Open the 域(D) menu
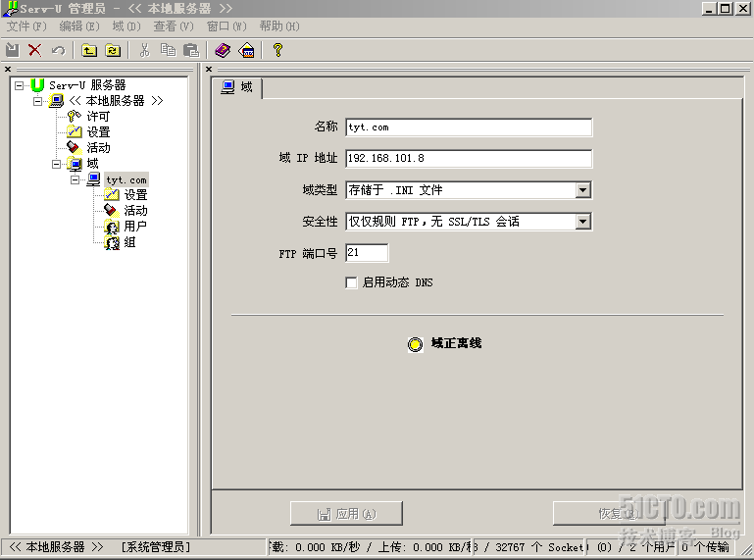Viewport: 754px width, 560px height. [x=126, y=25]
